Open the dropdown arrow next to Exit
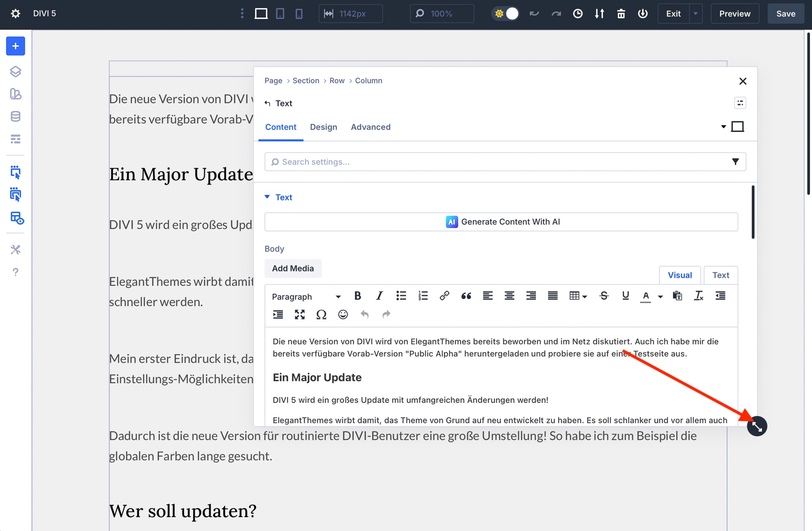Image resolution: width=812 pixels, height=531 pixels. pos(696,14)
